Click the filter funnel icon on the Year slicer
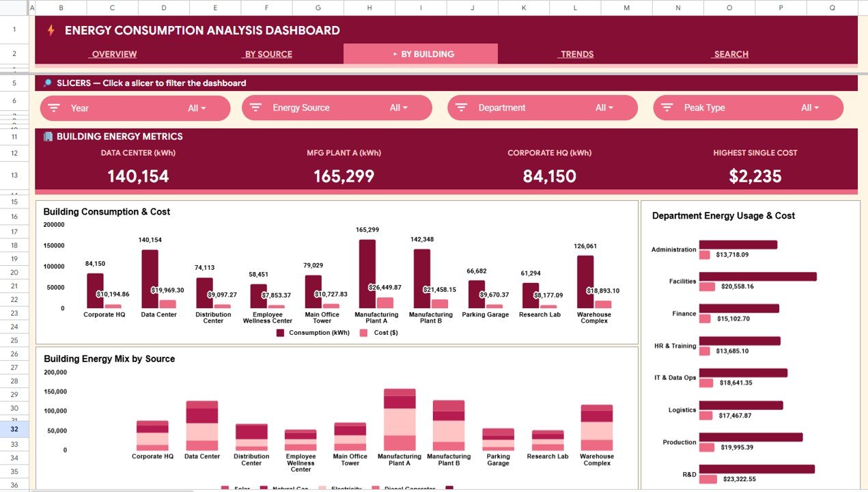The width and height of the screenshot is (868, 492). [x=53, y=107]
